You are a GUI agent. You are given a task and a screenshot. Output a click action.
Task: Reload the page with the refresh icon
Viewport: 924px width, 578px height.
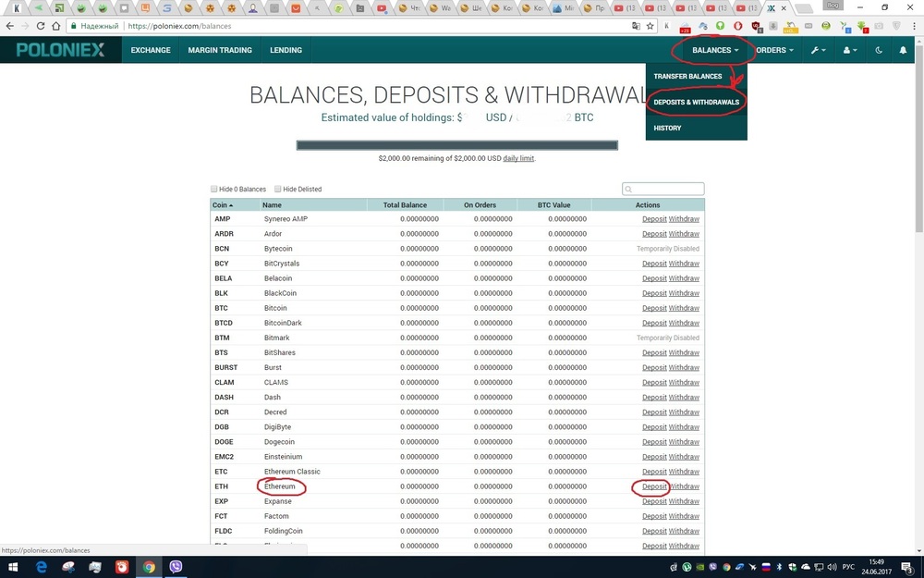[x=40, y=26]
